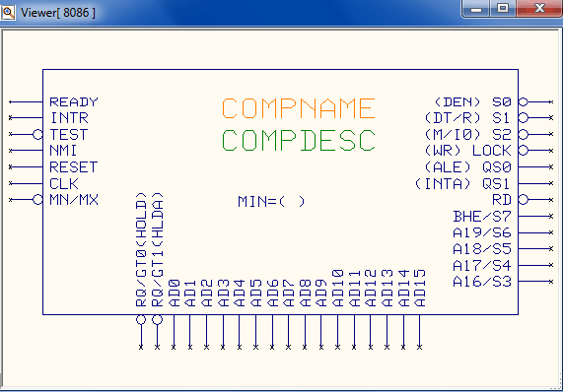
Task: Click the RQ/GT1(HLDA) pin bubble at bottom
Action: click(158, 319)
